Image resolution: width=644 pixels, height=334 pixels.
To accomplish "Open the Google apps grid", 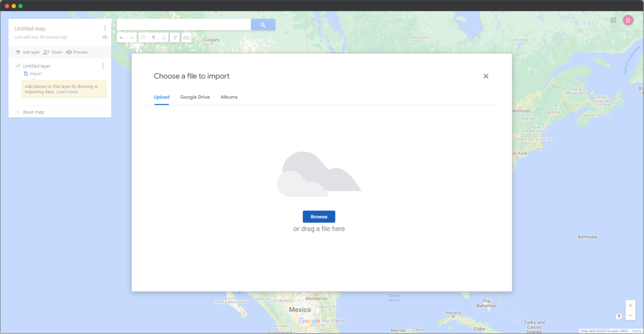I will pos(613,20).
